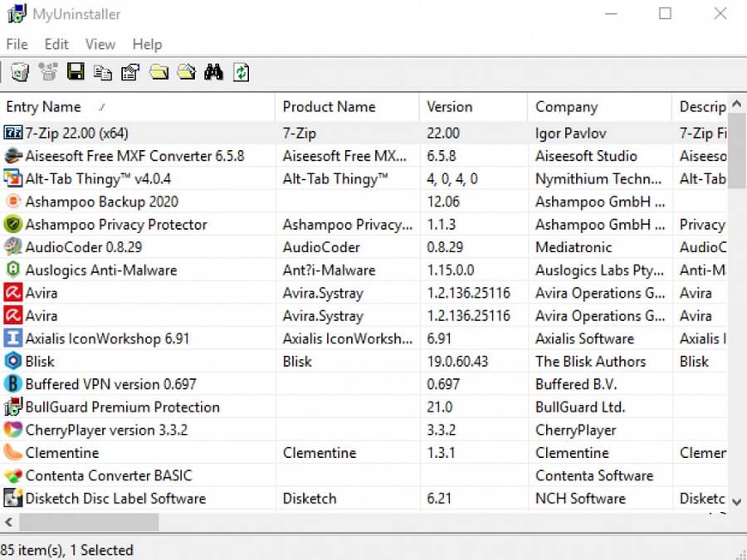Click the Copy selected items icon

[103, 73]
